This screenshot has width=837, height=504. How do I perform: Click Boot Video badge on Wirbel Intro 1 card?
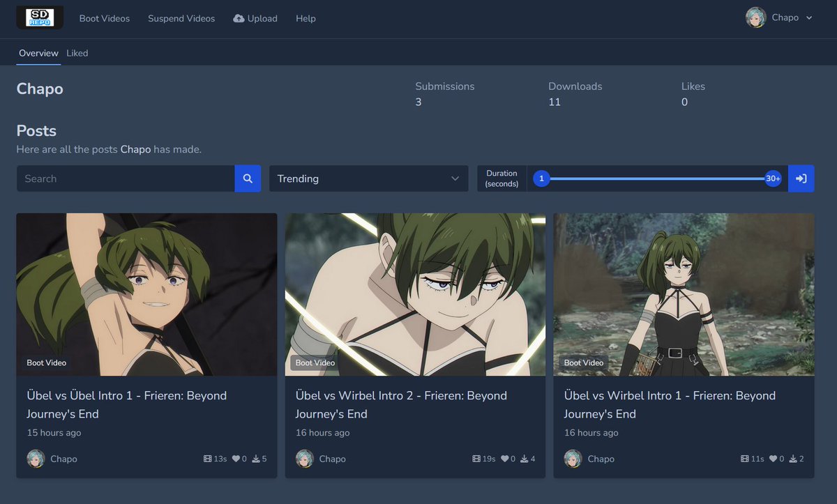[584, 362]
